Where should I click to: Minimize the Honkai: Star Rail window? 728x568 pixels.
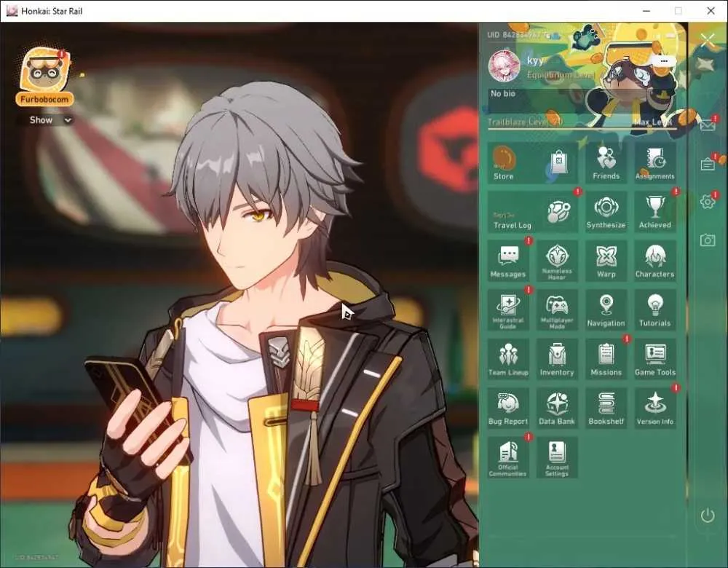tap(646, 11)
